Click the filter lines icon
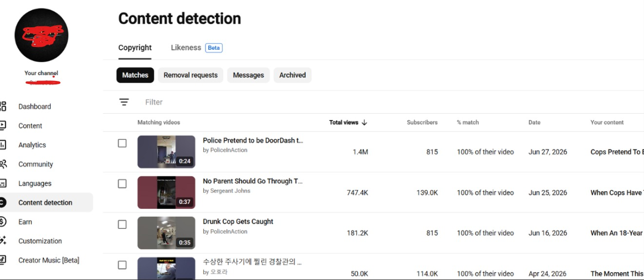644x280 pixels. (x=124, y=102)
